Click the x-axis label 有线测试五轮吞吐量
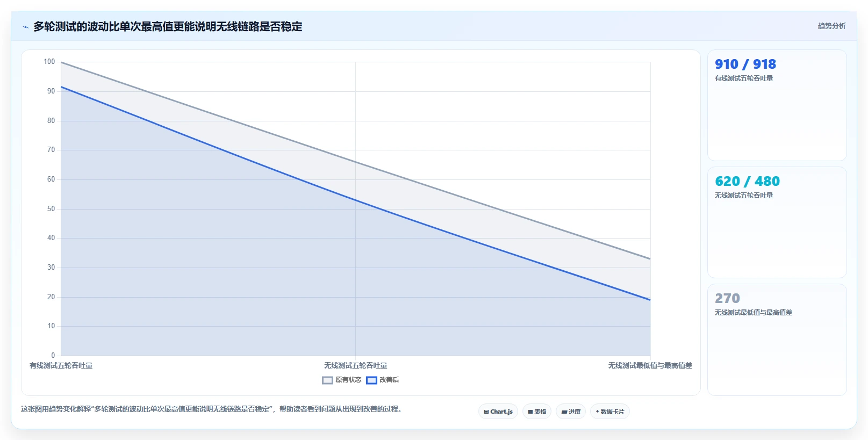Viewport: 868px width, 440px height. click(x=61, y=365)
